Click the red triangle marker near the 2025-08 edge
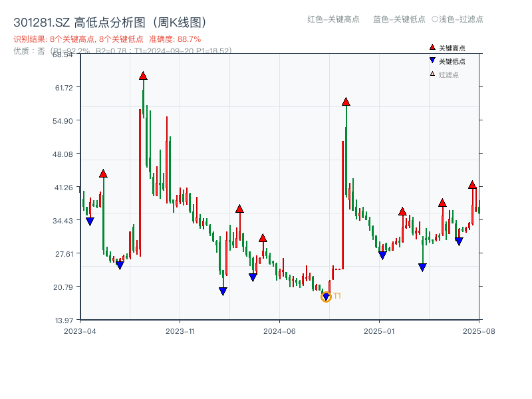This screenshot has width=532, height=399. coord(472,186)
